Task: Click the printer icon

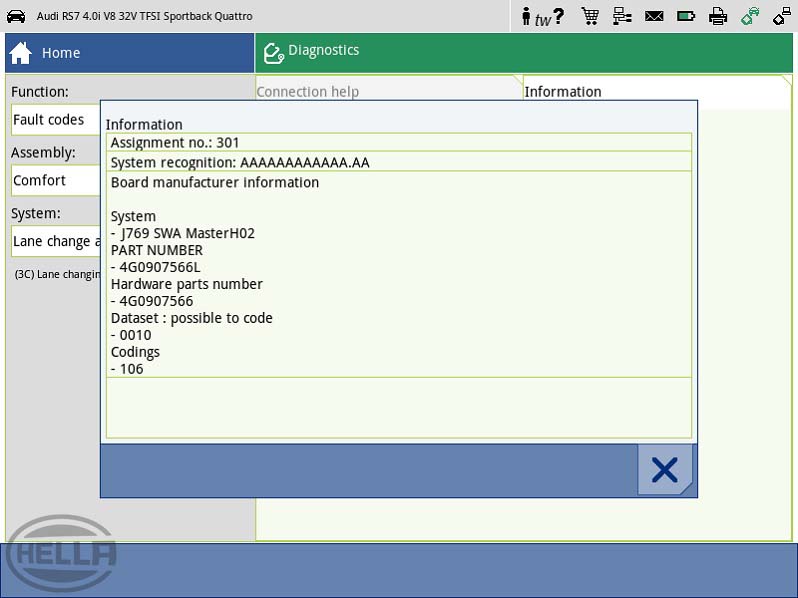Action: [x=718, y=16]
